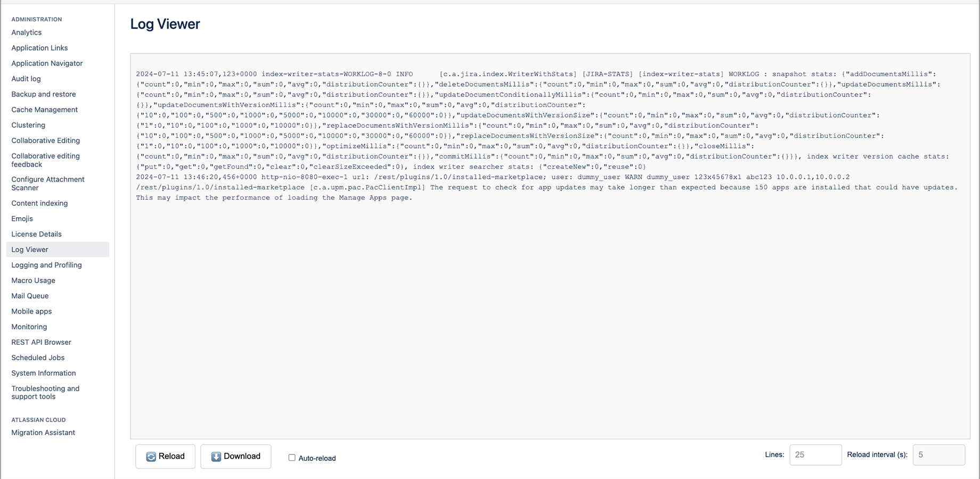Open the Audit log page
Screen dimensions: 980x479
[26, 79]
